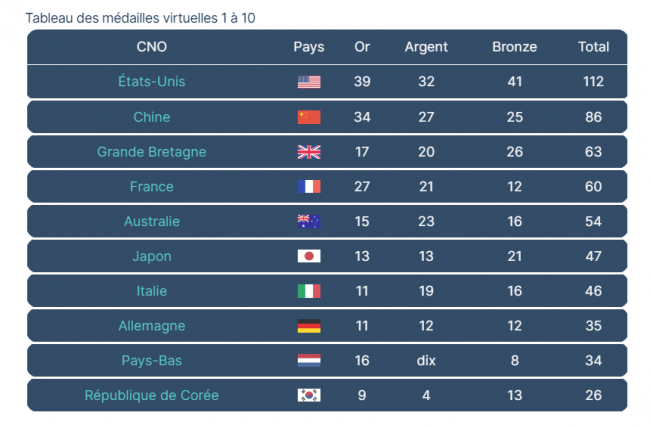Click the Allemagne country link
650x428 pixels.
click(x=152, y=326)
